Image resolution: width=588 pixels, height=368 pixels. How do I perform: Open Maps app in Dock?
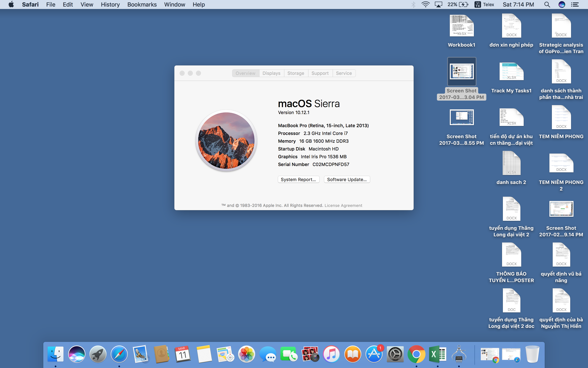[225, 354]
